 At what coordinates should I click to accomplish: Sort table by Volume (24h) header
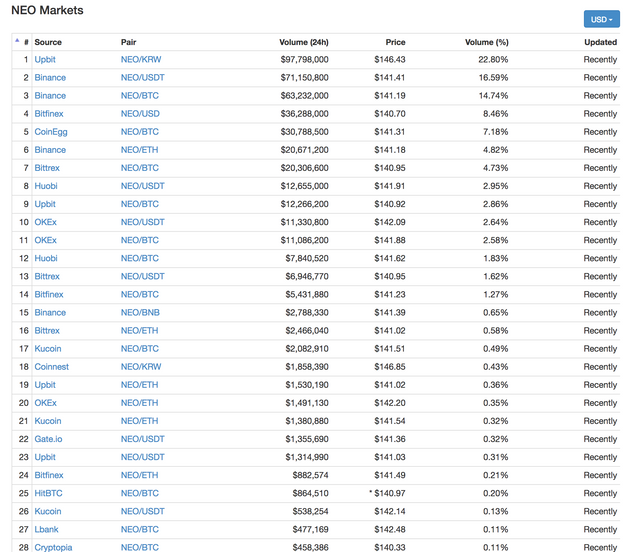pos(304,42)
